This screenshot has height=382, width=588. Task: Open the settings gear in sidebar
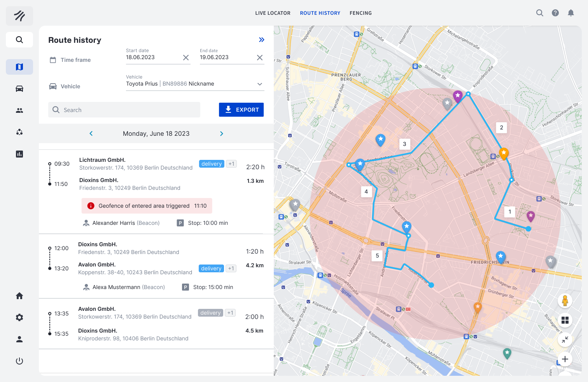19,317
